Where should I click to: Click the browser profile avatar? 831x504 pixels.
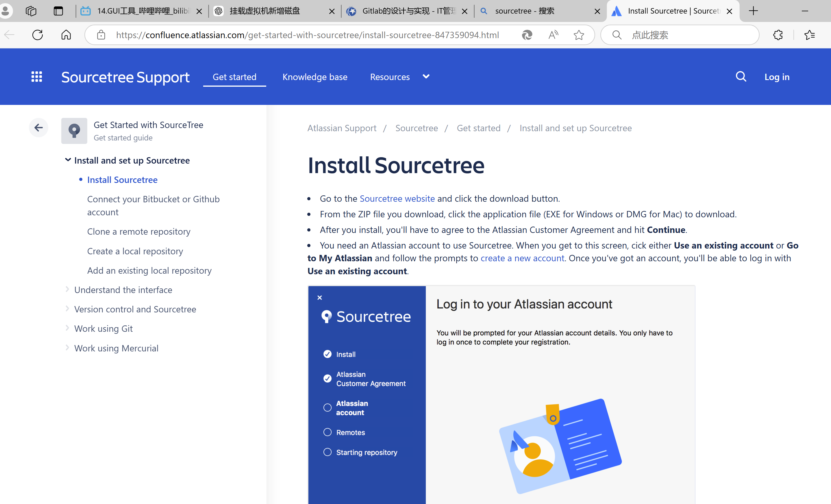coord(5,11)
